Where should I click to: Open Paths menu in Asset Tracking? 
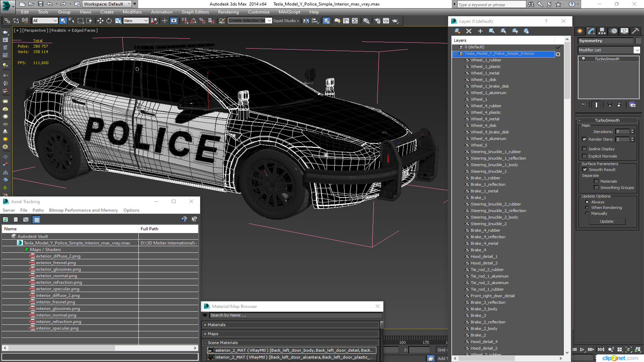point(38,210)
